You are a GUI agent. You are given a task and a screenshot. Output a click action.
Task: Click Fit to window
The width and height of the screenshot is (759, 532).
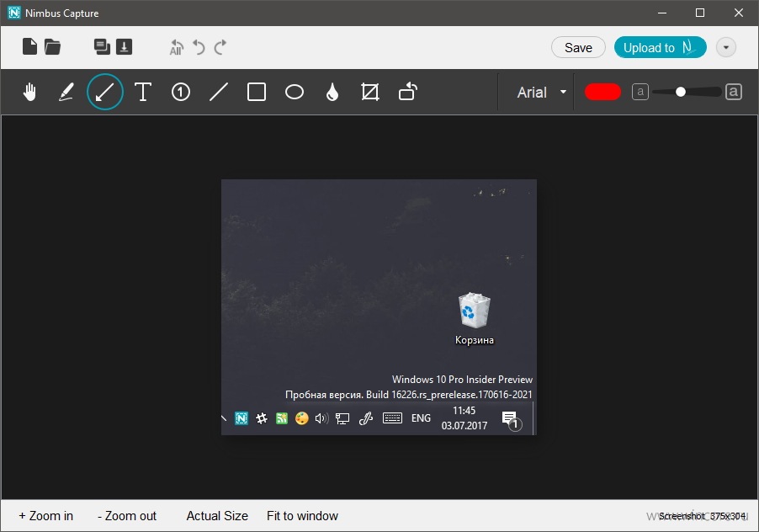point(303,516)
